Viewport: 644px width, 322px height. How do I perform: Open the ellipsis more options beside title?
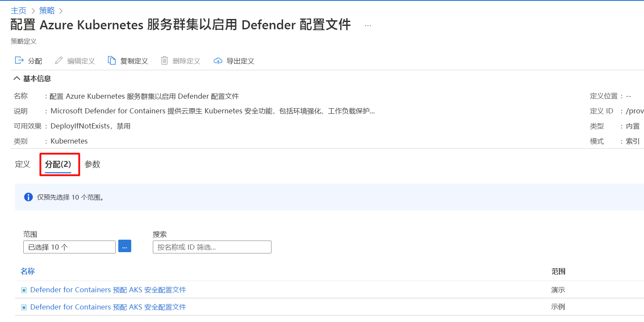pos(368,25)
